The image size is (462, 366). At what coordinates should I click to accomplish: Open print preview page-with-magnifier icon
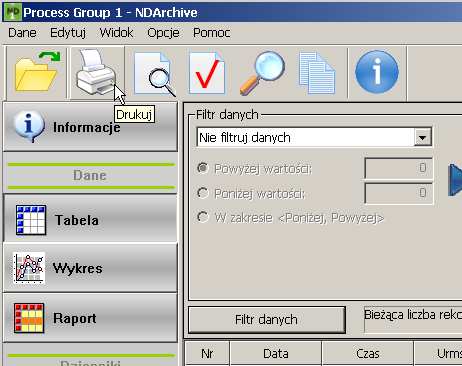point(154,73)
